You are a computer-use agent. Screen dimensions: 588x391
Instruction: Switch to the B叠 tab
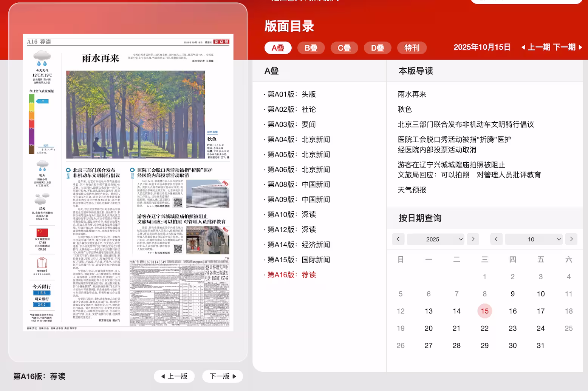(x=311, y=48)
